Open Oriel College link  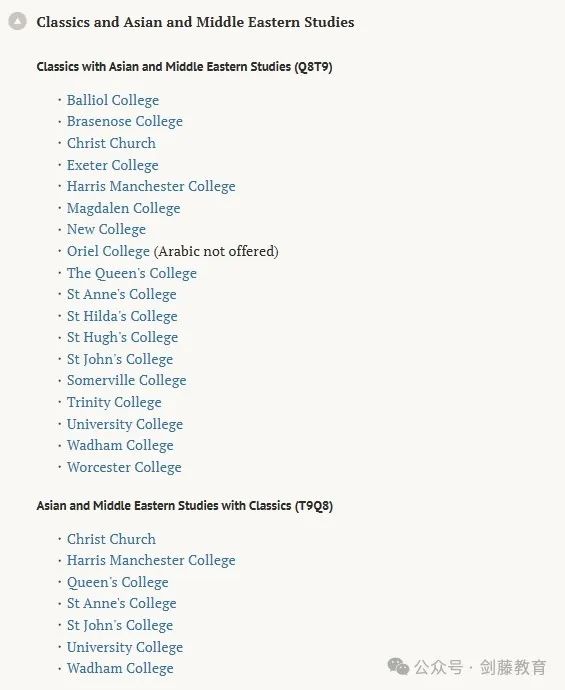pos(108,251)
